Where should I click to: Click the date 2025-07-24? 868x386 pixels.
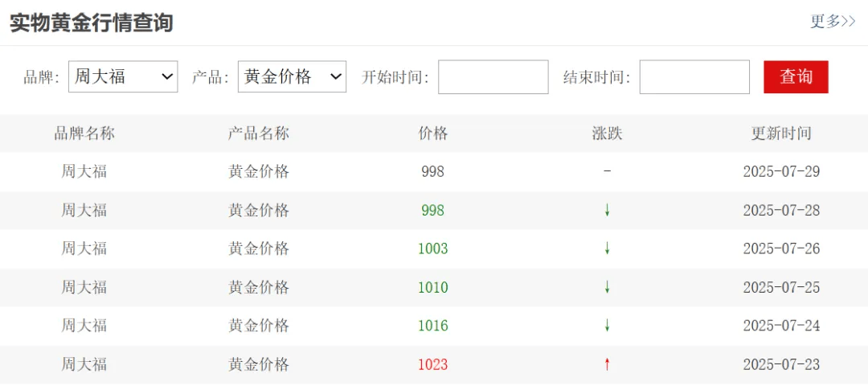pos(781,326)
